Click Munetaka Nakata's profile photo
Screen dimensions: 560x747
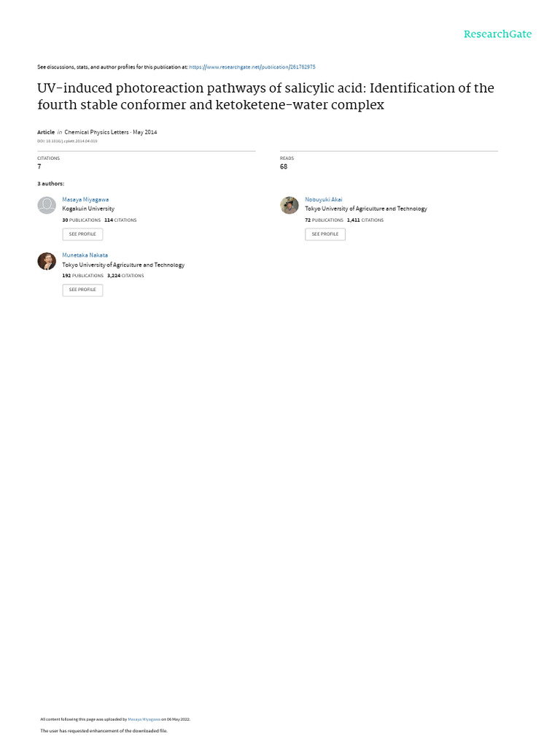[47, 261]
